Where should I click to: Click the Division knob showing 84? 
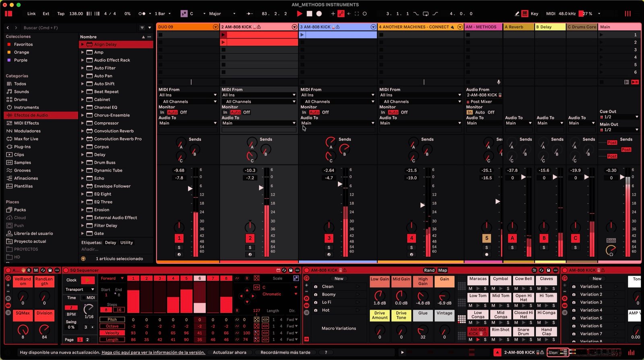pyautogui.click(x=44, y=329)
